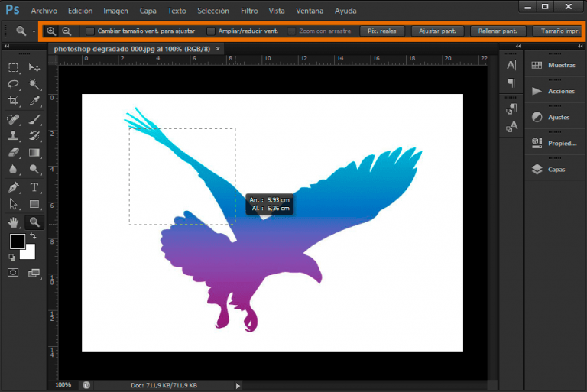Click the Ajustar pant. button
The height and width of the screenshot is (392, 587).
(x=437, y=31)
